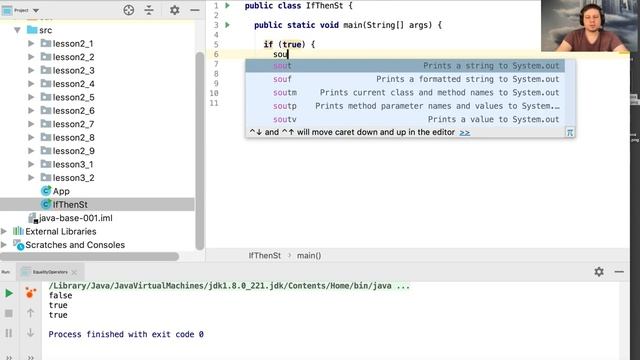
Task: Choose the soutm completion suggestion
Action: [405, 93]
